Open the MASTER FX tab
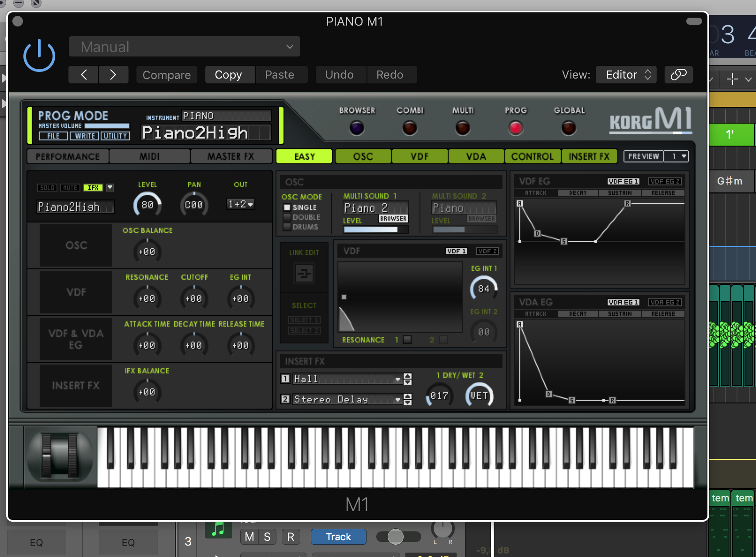 click(x=231, y=156)
